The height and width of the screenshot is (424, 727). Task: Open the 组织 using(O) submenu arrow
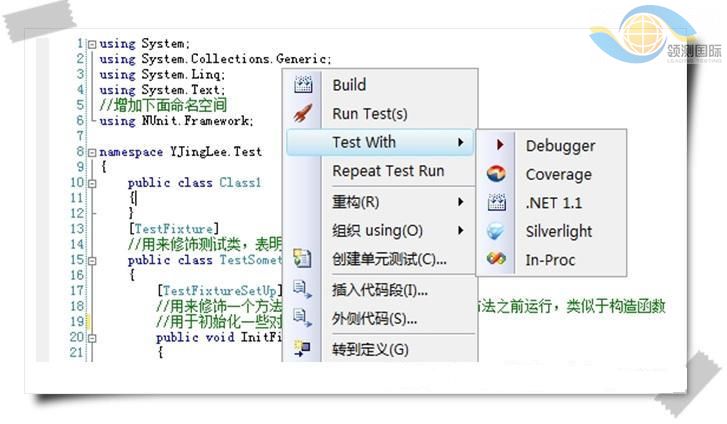tap(461, 231)
